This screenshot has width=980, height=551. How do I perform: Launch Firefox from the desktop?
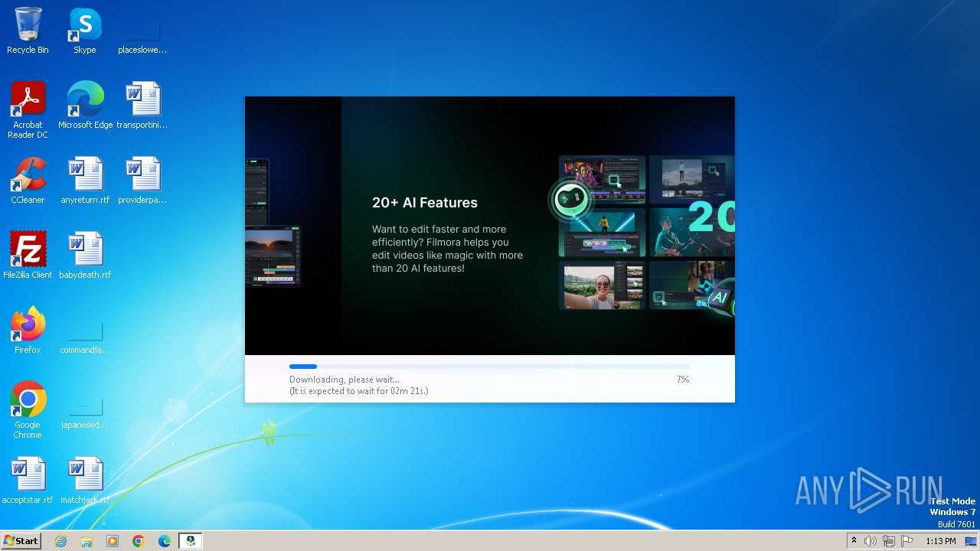click(28, 331)
